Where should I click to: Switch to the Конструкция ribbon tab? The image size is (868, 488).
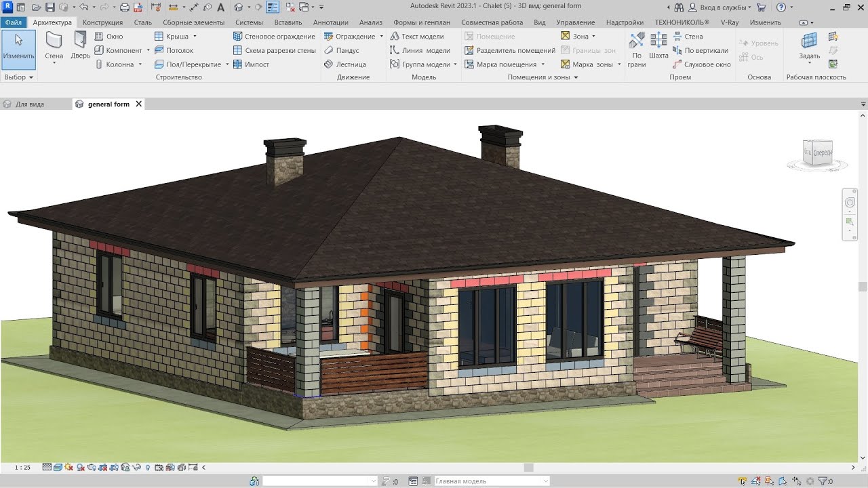[x=102, y=22]
